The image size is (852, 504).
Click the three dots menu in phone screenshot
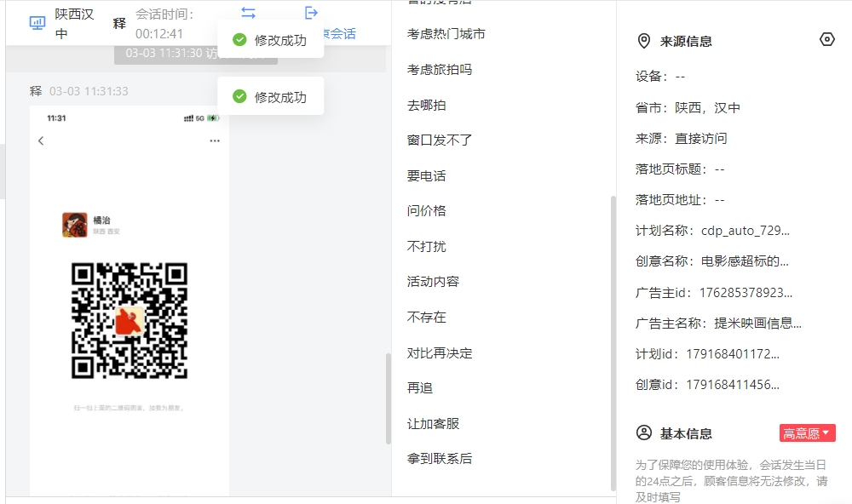pyautogui.click(x=215, y=140)
